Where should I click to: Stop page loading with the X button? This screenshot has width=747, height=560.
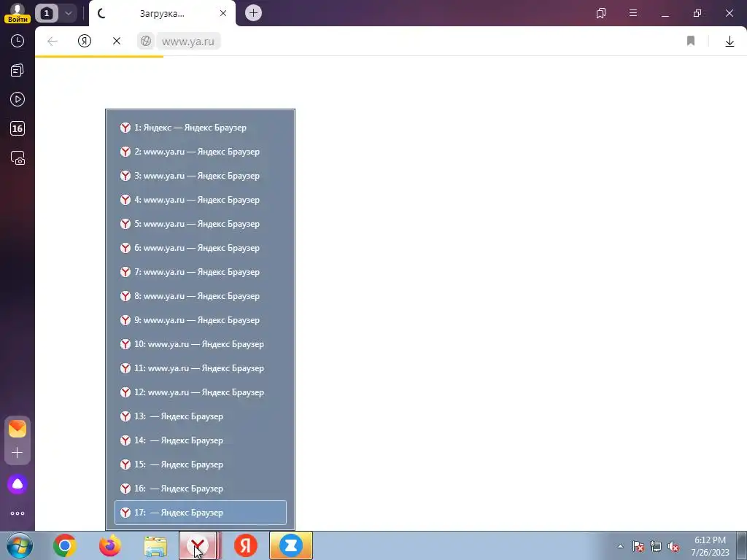pos(116,42)
